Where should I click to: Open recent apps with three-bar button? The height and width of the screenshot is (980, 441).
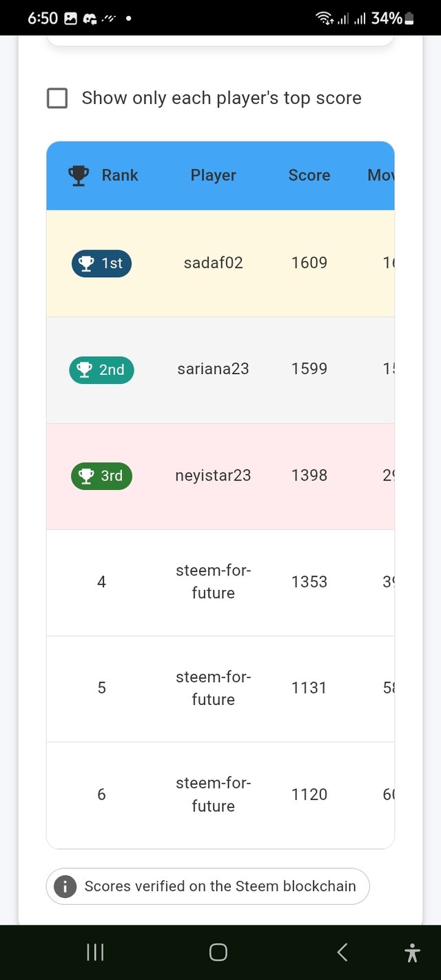coord(95,952)
